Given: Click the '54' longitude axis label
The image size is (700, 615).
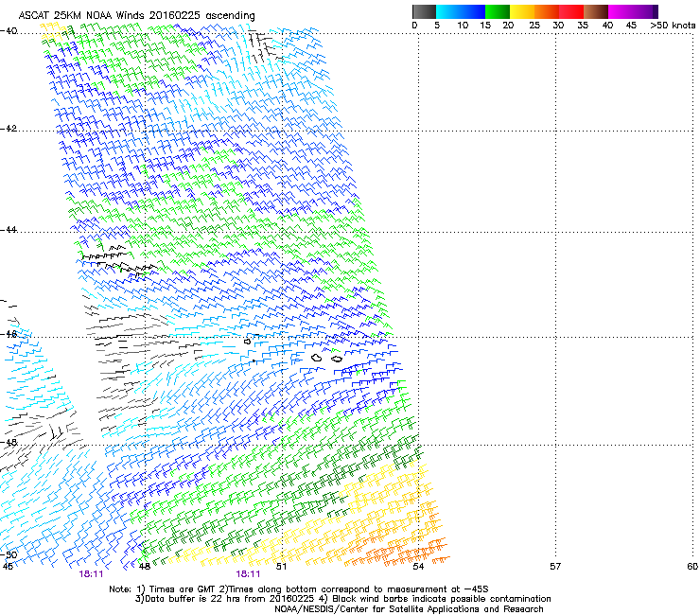Looking at the screenshot, I should [418, 567].
